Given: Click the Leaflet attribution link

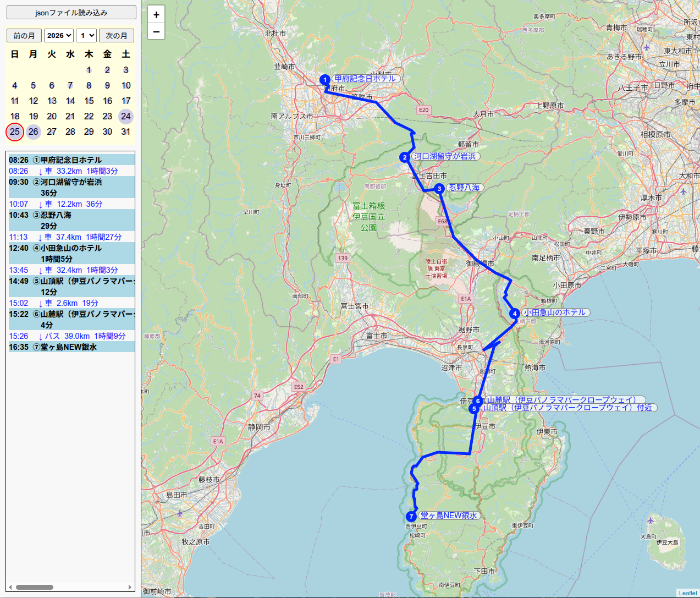Looking at the screenshot, I should click(687, 593).
